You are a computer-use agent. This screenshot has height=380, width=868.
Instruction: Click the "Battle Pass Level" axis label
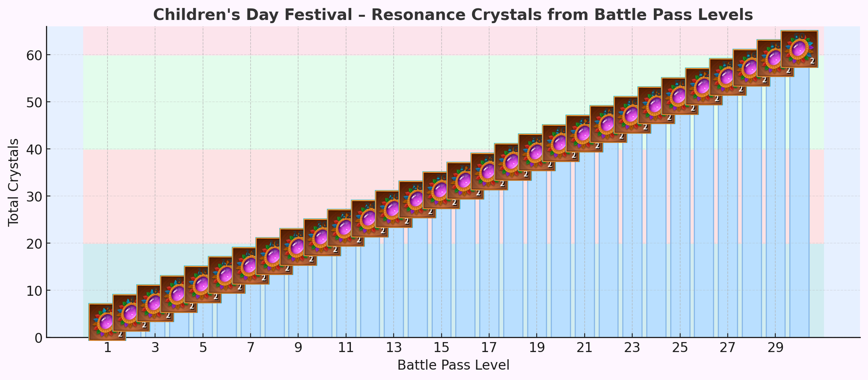(453, 365)
